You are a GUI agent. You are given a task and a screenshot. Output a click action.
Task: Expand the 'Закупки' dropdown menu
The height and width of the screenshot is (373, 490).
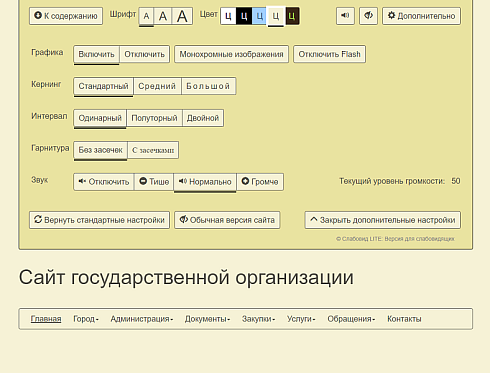coord(258,319)
